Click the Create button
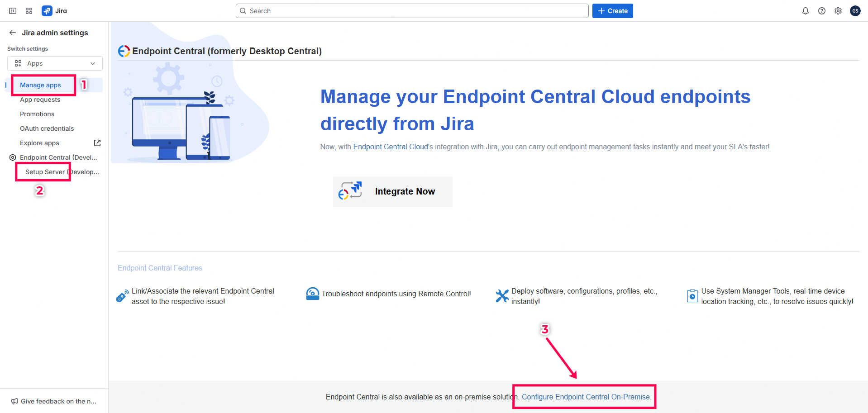Viewport: 868px width, 413px height. click(613, 11)
